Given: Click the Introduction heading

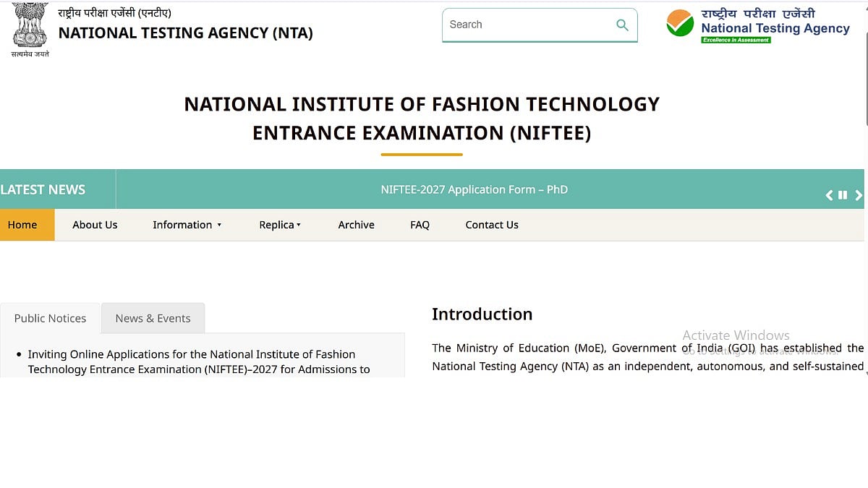Looking at the screenshot, I should 482,314.
